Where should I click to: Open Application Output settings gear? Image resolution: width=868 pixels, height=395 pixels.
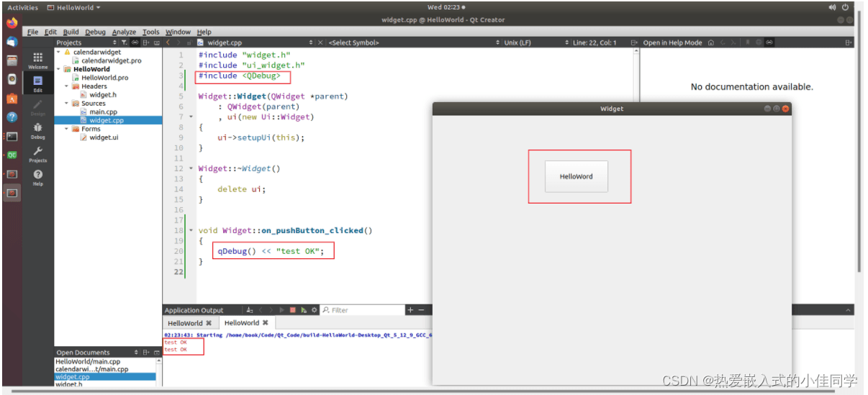coord(314,310)
